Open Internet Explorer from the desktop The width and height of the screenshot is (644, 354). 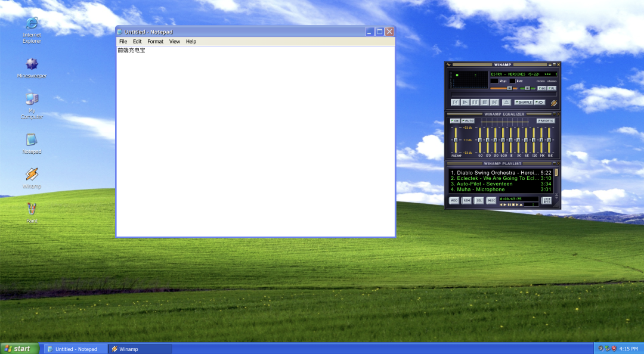(32, 24)
